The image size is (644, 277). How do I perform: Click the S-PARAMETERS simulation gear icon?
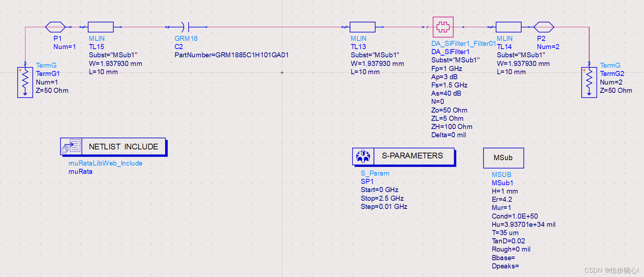(x=363, y=156)
